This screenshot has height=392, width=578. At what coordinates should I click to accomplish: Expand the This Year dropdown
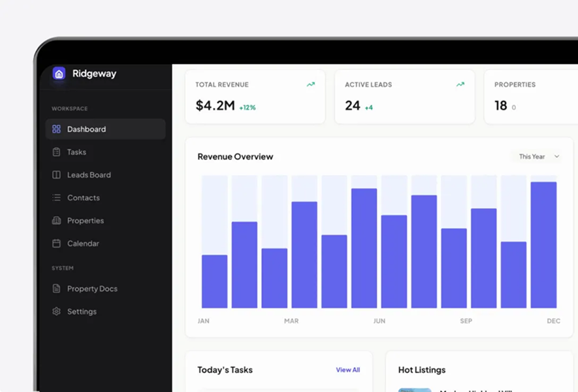tap(538, 156)
